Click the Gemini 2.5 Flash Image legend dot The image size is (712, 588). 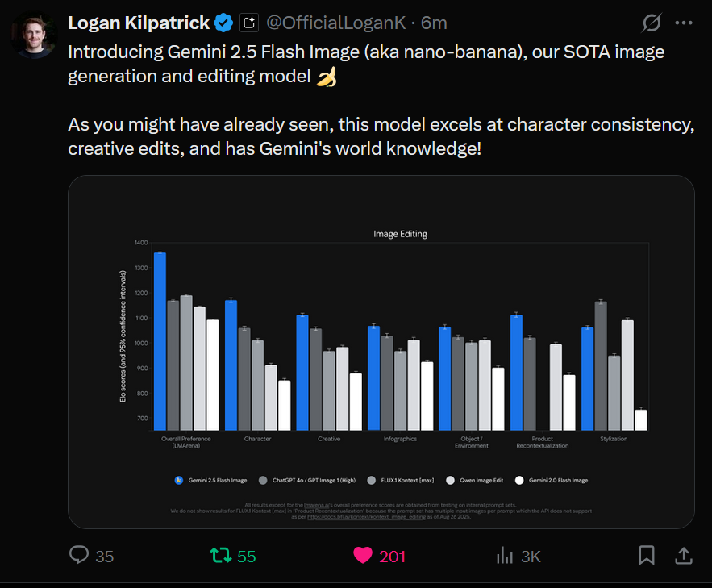coord(179,480)
